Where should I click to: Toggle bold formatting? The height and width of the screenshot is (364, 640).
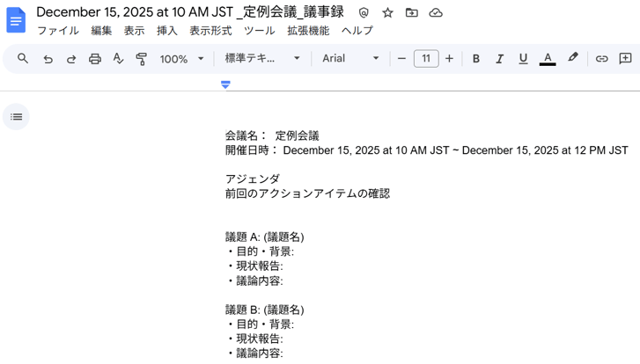coord(476,59)
